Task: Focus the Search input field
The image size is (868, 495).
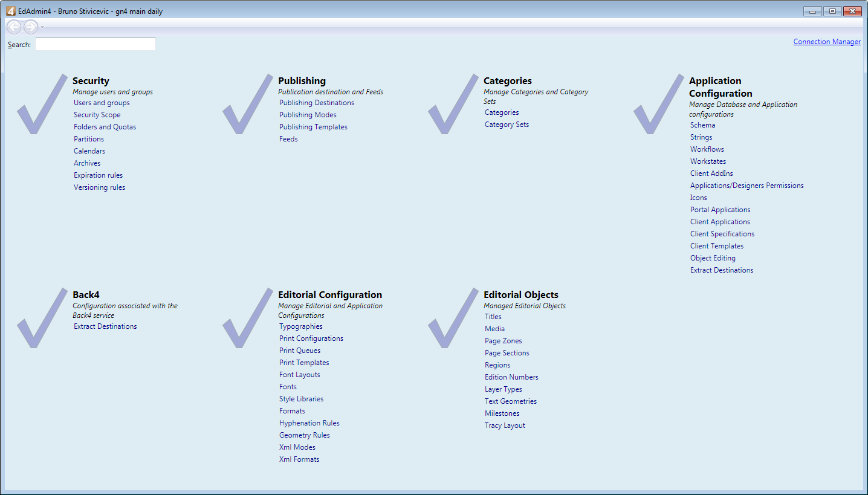Action: (x=96, y=44)
